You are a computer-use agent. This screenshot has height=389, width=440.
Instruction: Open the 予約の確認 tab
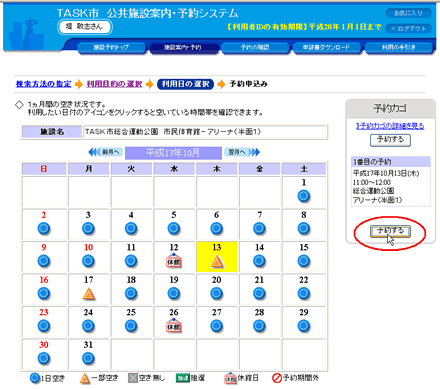255,48
